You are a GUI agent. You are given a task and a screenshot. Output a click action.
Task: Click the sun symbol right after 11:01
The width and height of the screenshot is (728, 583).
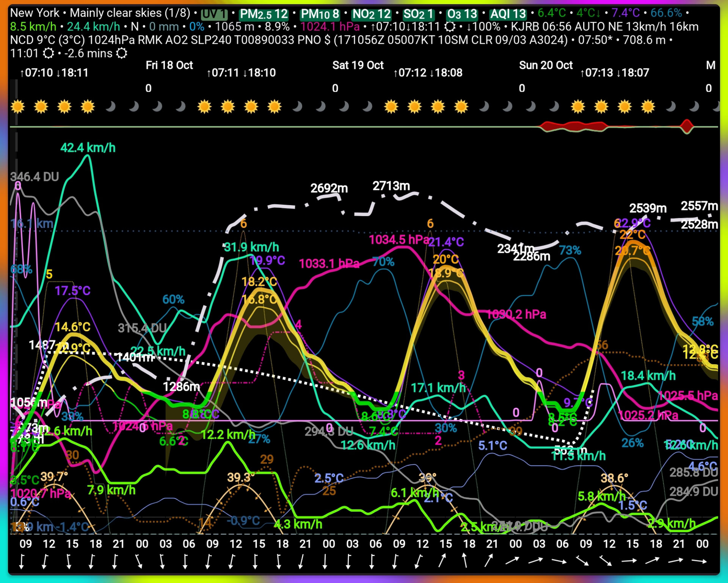pyautogui.click(x=48, y=53)
